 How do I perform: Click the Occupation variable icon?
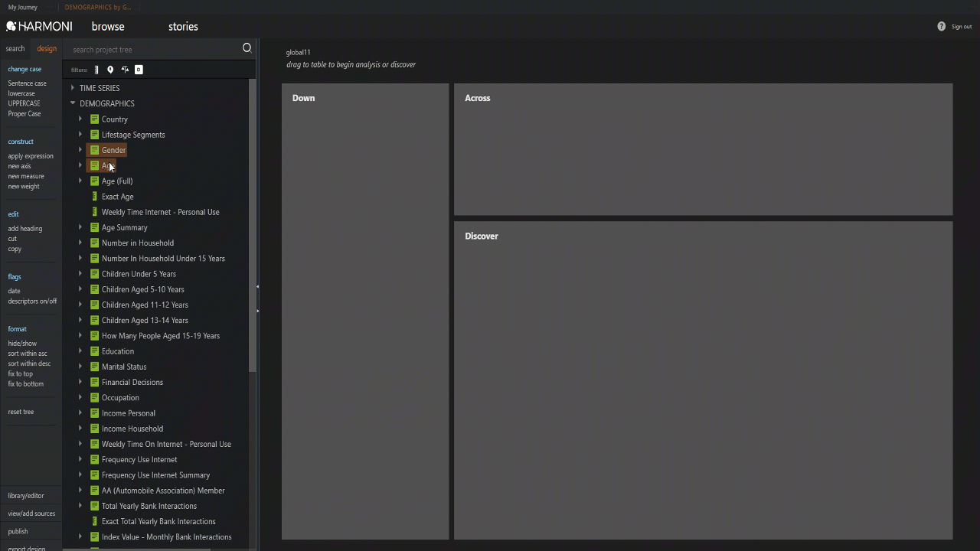[94, 398]
